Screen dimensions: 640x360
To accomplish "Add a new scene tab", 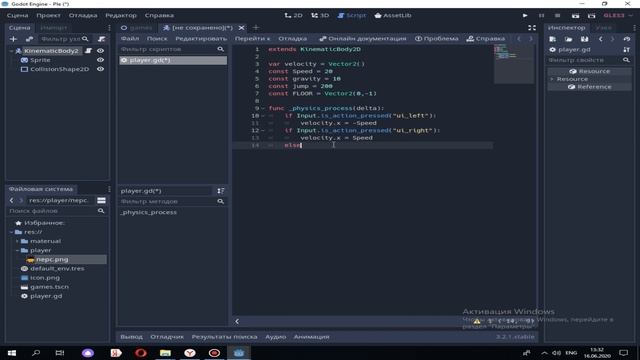I will [x=256, y=28].
